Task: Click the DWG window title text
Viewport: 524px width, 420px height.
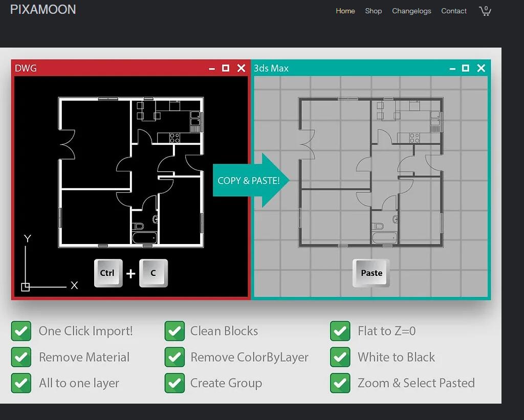Action: [26, 69]
